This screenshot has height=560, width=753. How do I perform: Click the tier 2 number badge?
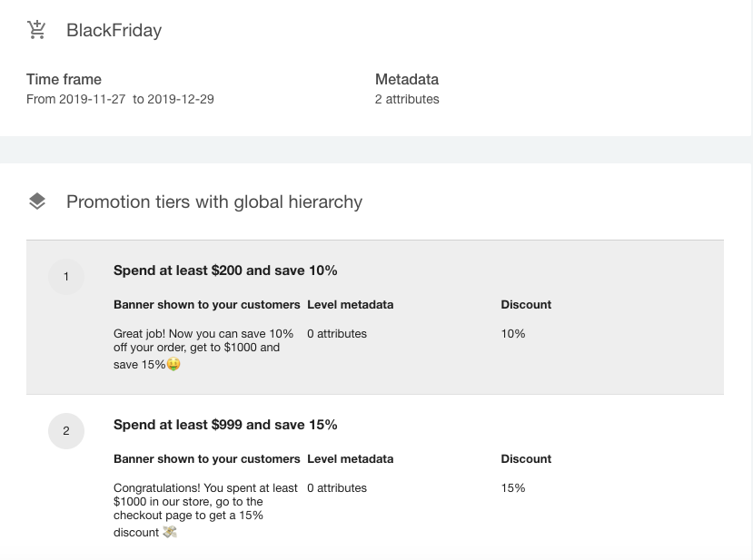[x=65, y=431]
